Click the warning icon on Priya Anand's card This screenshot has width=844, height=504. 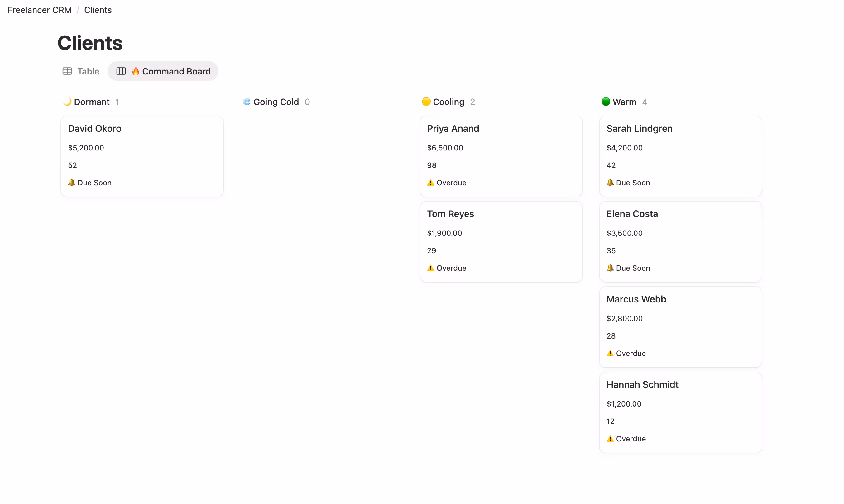click(430, 183)
